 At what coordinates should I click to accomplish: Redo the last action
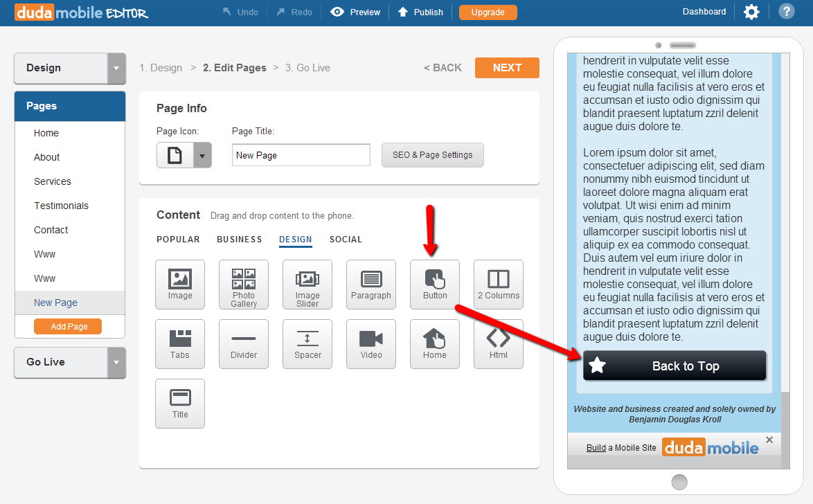[294, 12]
